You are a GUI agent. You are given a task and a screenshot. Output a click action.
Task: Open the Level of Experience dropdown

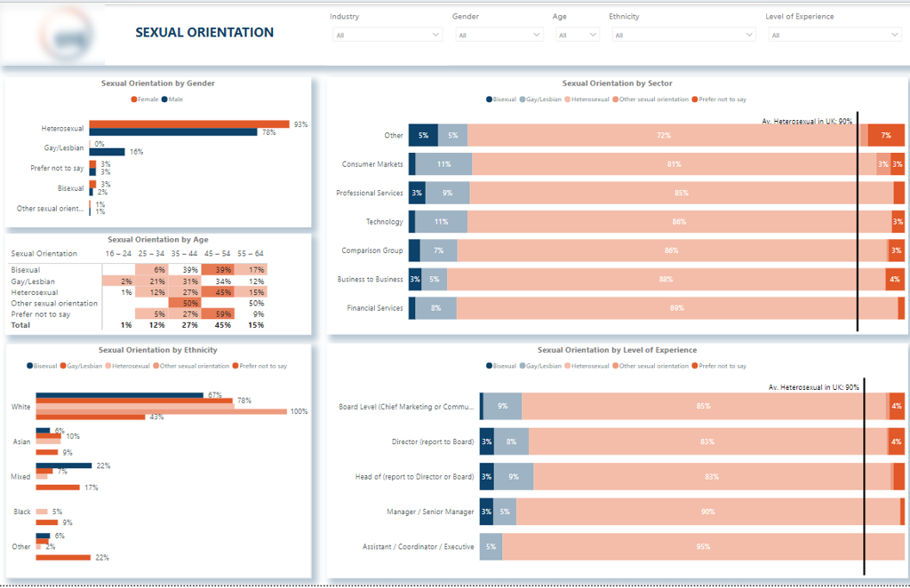834,35
